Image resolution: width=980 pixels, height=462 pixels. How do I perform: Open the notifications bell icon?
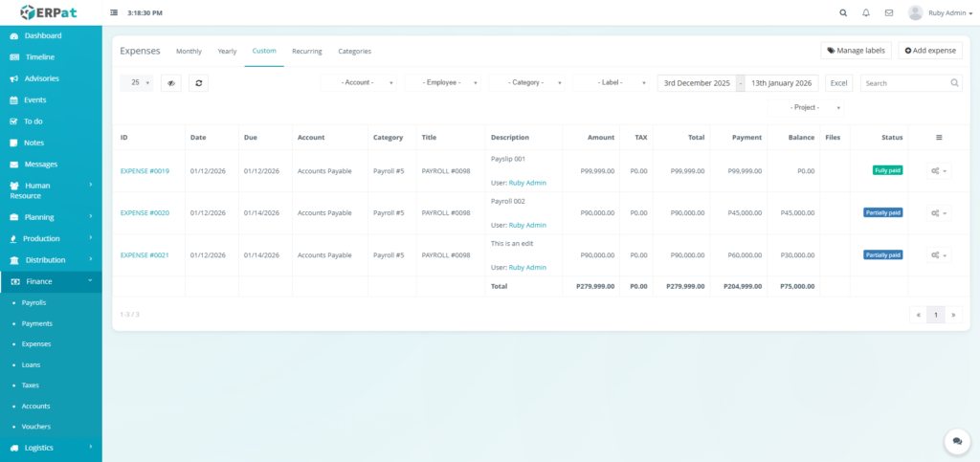click(x=866, y=13)
